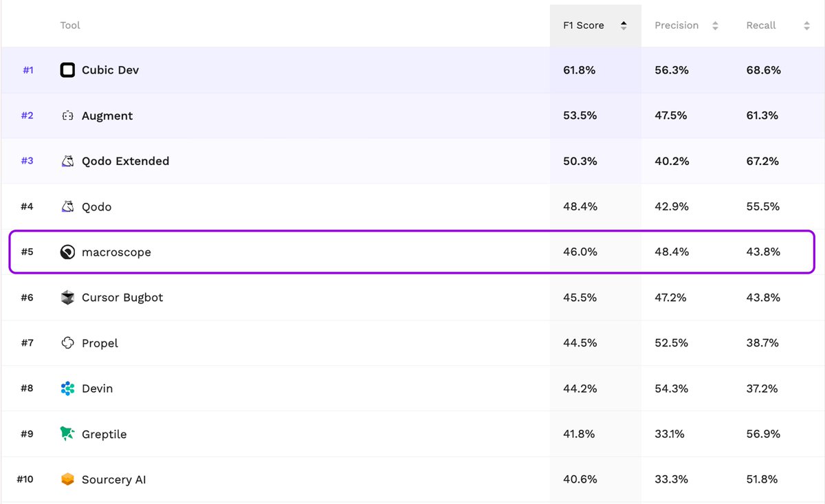
Task: Click Augment F1 score 53.5%
Action: [x=580, y=116]
